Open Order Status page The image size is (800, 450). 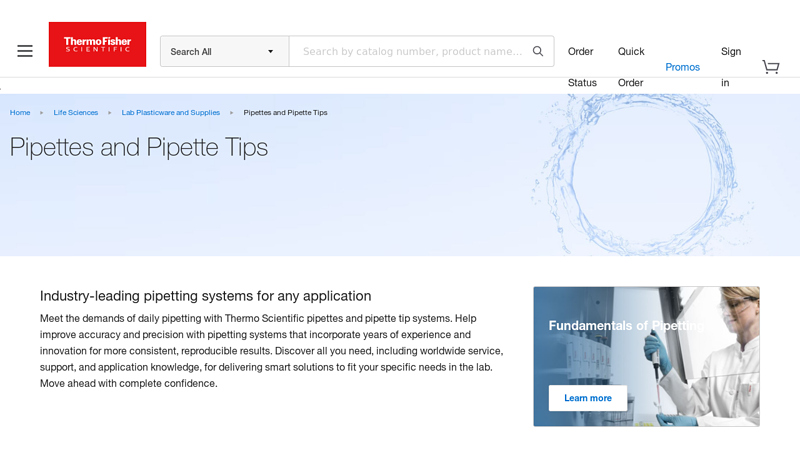pos(582,67)
